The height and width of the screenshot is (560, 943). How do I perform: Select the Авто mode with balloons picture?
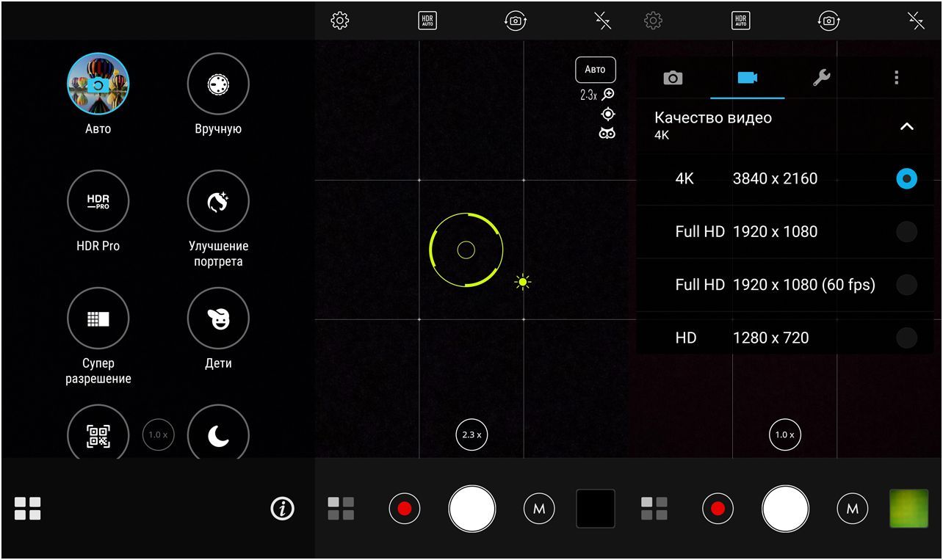click(98, 84)
